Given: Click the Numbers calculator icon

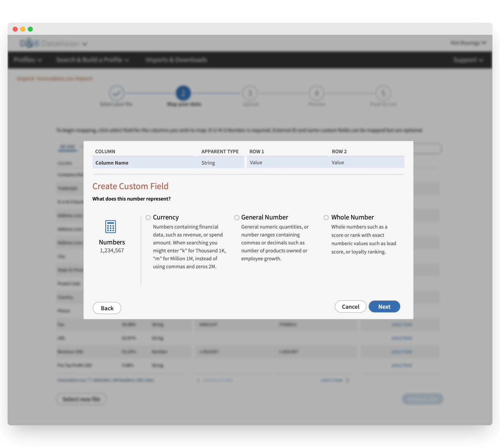Looking at the screenshot, I should point(110,226).
